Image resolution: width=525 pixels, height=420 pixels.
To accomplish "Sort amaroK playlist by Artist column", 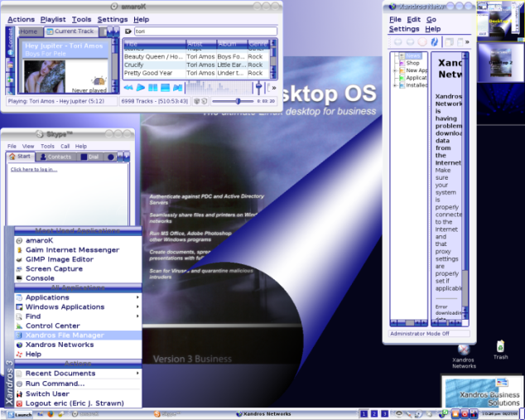I will click(x=201, y=44).
